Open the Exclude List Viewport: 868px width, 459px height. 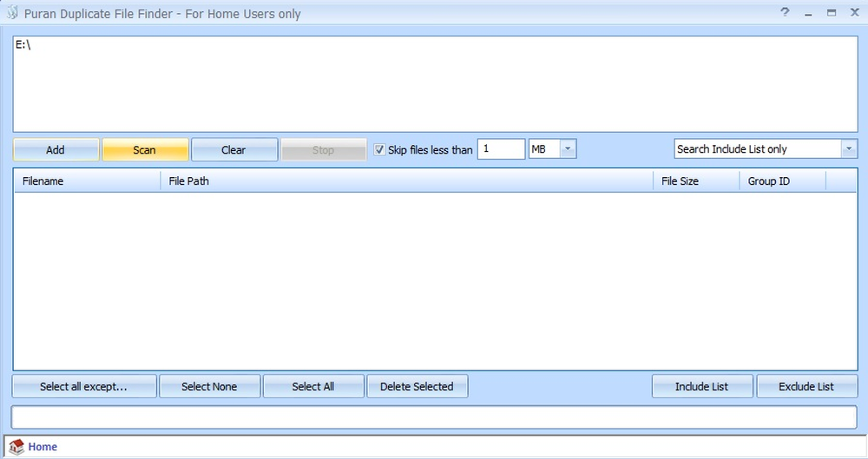[x=806, y=386]
